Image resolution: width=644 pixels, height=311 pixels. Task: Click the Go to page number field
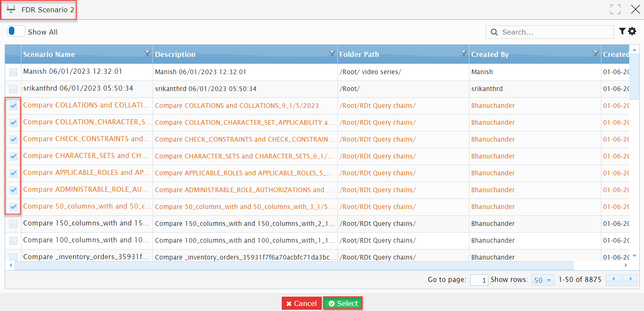click(x=479, y=280)
